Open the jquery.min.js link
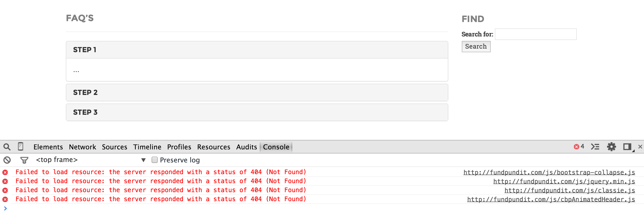 tap(564, 181)
